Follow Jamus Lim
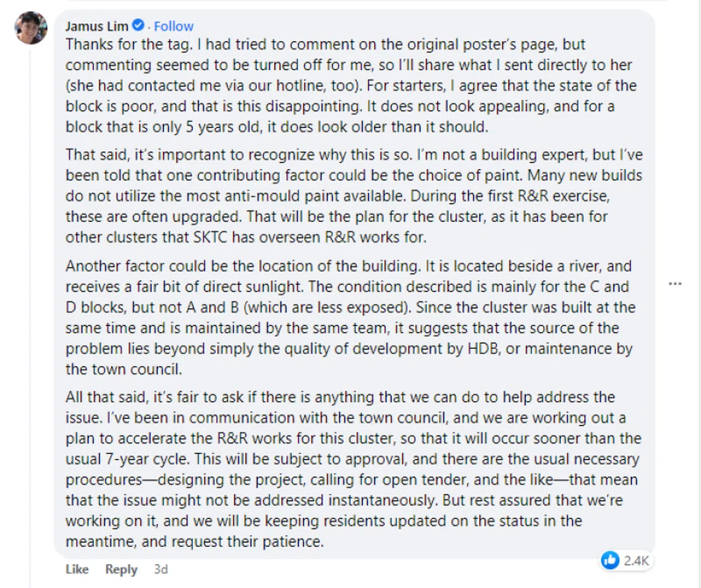The image size is (701, 588). click(173, 26)
